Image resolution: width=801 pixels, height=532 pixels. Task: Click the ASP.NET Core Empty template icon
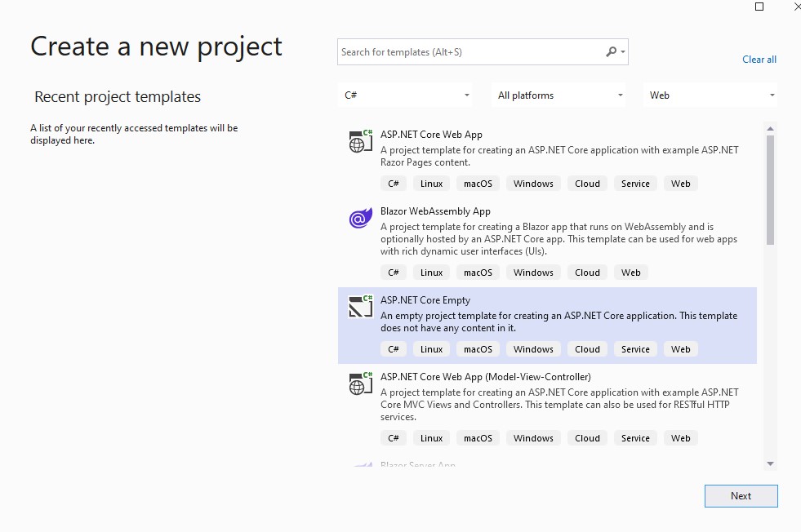click(361, 307)
